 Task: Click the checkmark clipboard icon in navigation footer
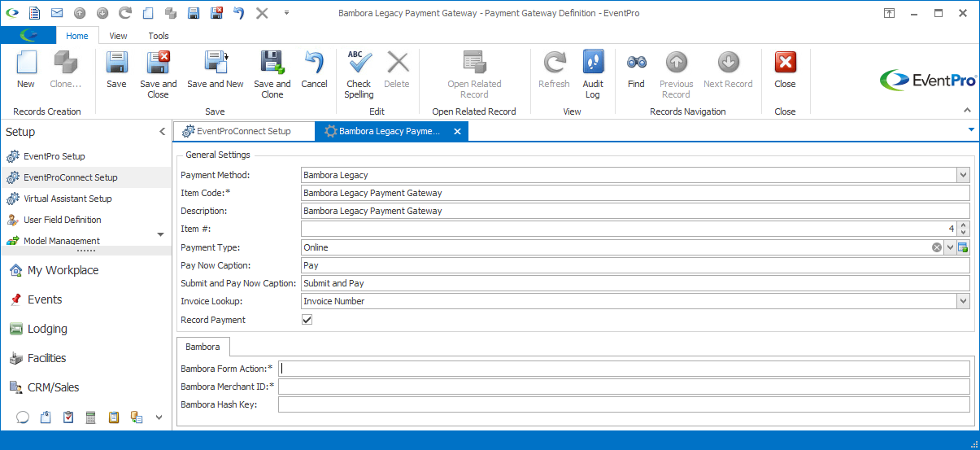point(68,417)
